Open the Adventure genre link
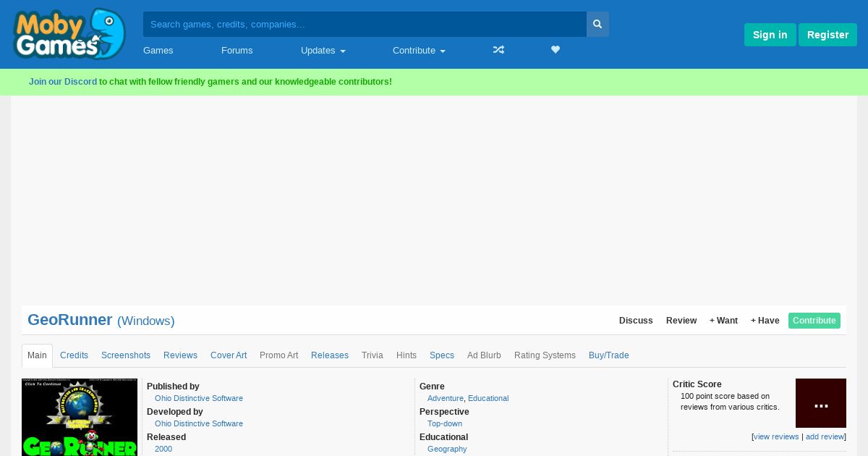The image size is (868, 456). 446,398
